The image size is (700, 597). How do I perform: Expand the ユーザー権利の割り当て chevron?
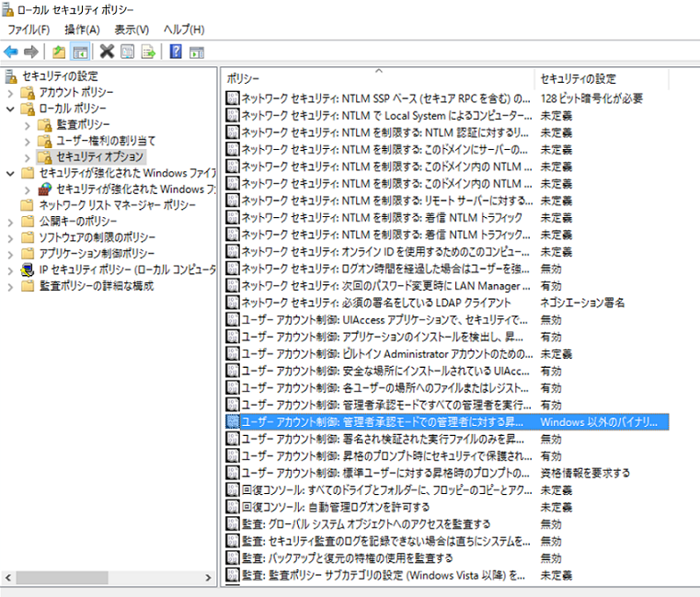pyautogui.click(x=28, y=142)
